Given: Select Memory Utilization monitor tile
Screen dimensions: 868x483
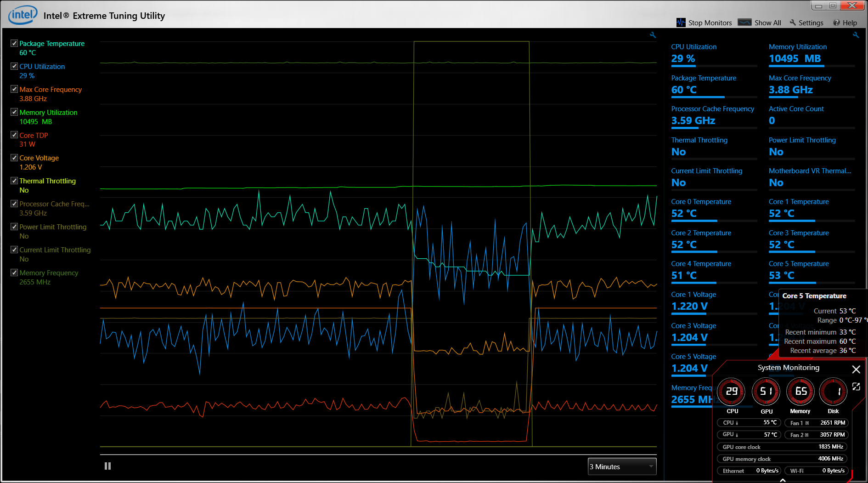Looking at the screenshot, I should [x=812, y=55].
